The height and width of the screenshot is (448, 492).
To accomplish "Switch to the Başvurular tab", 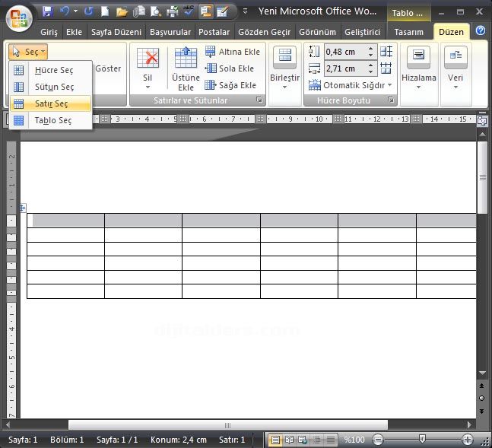I will pyautogui.click(x=170, y=32).
